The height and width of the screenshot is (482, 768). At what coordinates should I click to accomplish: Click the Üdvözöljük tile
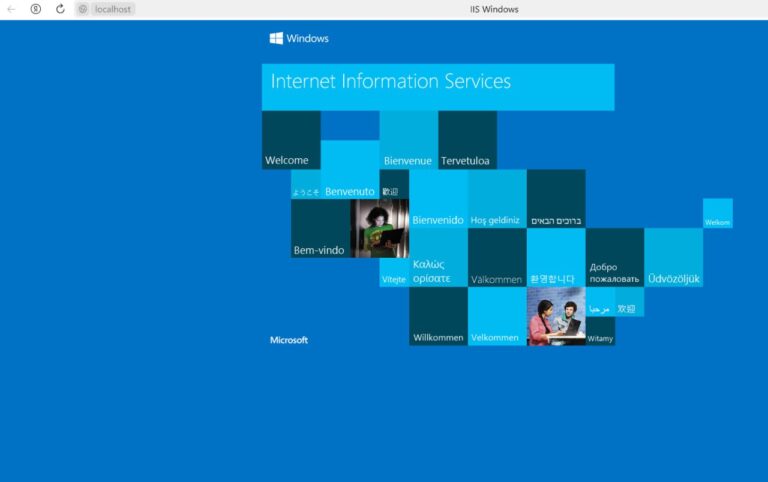click(x=673, y=258)
